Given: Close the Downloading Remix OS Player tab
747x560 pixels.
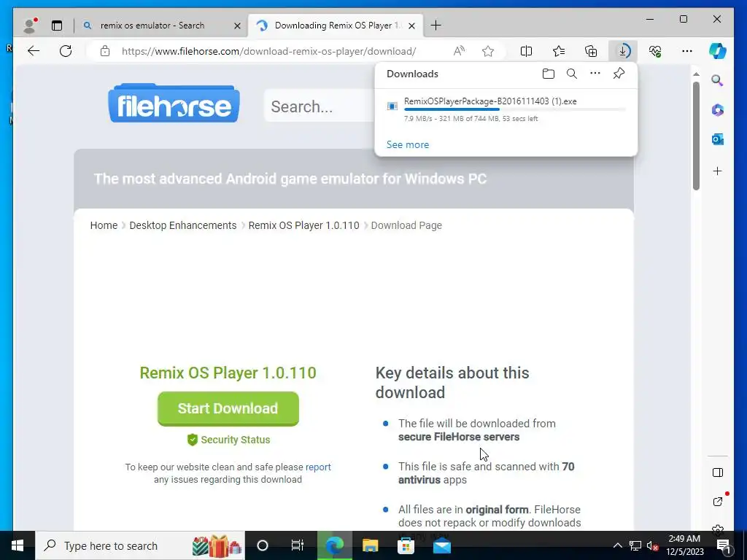Looking at the screenshot, I should pos(412,26).
